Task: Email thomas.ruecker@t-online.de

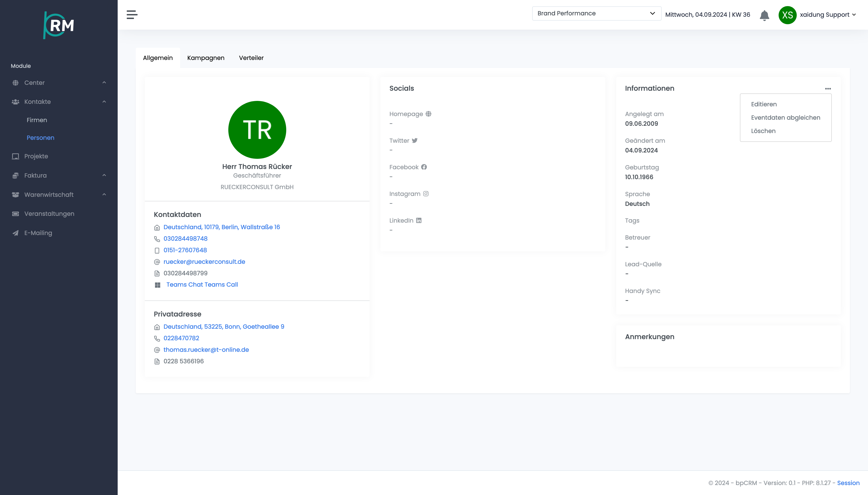Action: (206, 350)
